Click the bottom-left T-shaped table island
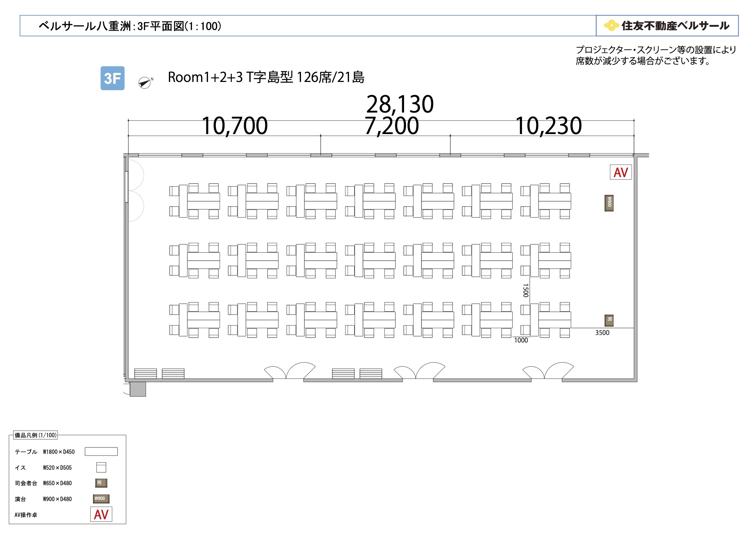 coord(195,320)
